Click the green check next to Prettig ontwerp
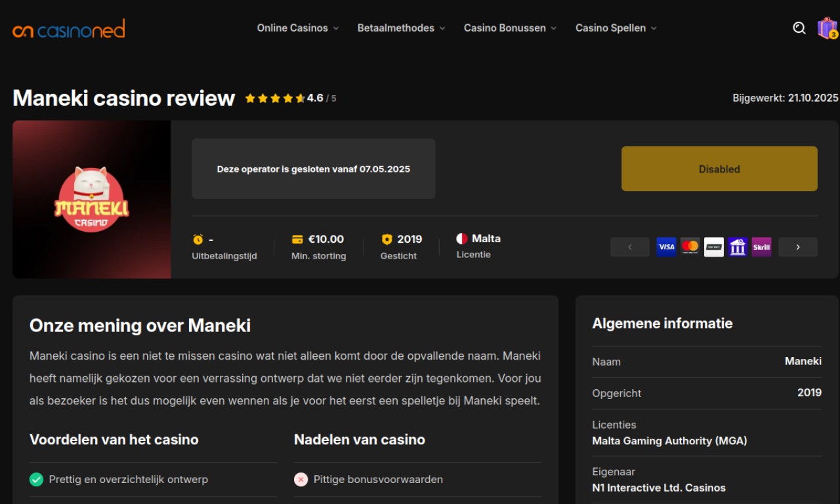840x504 pixels. pos(37,480)
